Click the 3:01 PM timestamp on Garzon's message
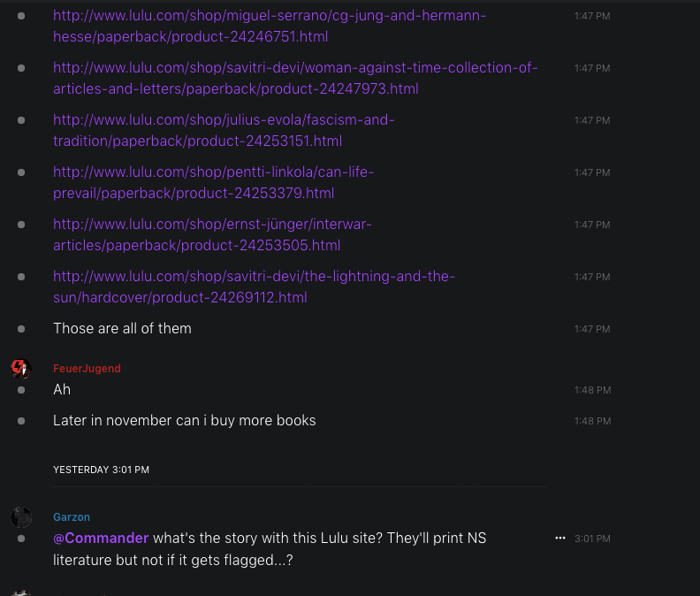 (x=592, y=539)
